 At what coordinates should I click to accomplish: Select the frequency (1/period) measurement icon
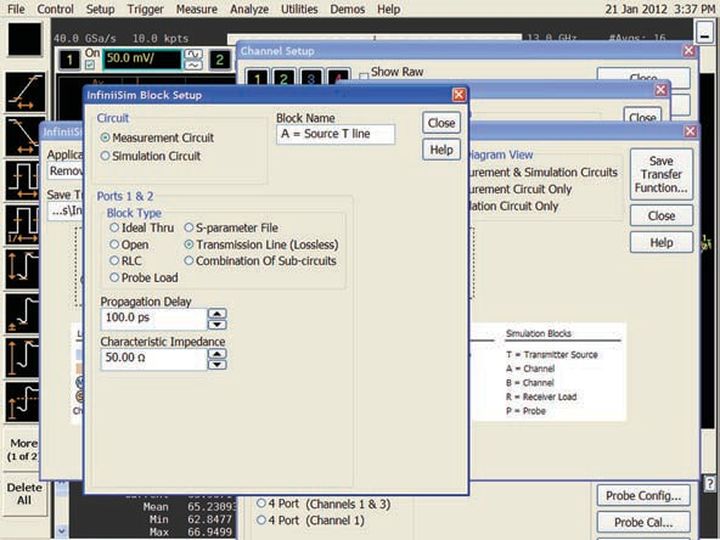[22, 225]
